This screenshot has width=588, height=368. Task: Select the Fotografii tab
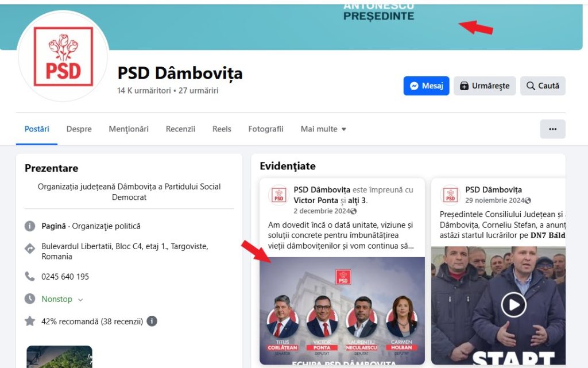pyautogui.click(x=265, y=129)
